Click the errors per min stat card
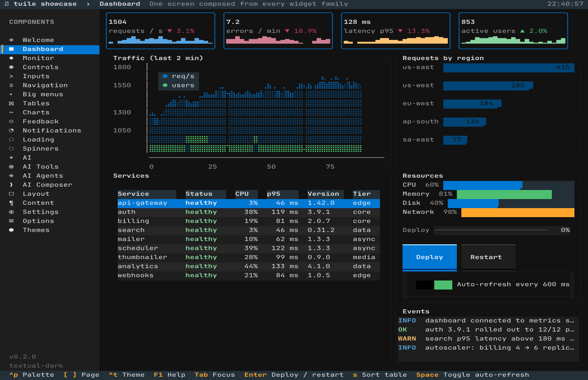This screenshot has width=588, height=380. coord(278,31)
